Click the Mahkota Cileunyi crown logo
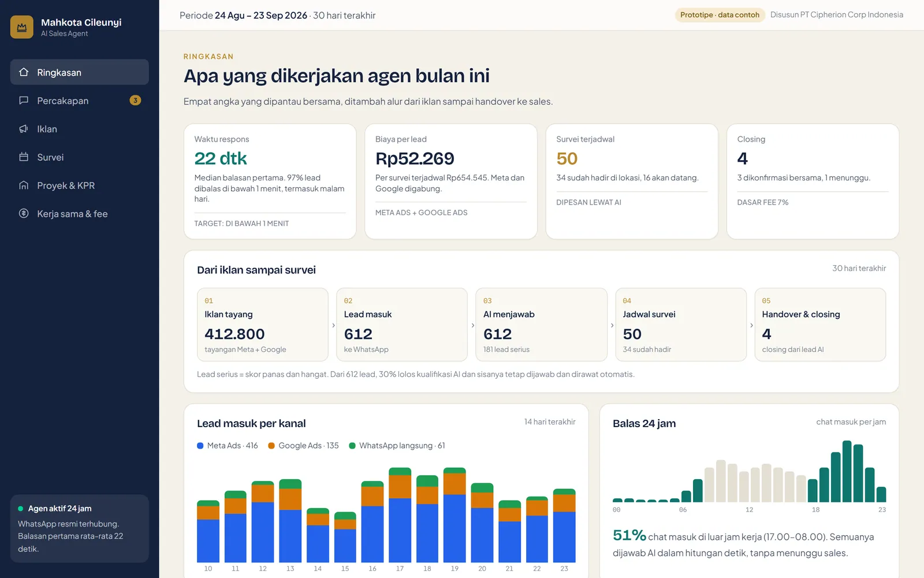Screen dimensions: 924x578 [x=22, y=27]
